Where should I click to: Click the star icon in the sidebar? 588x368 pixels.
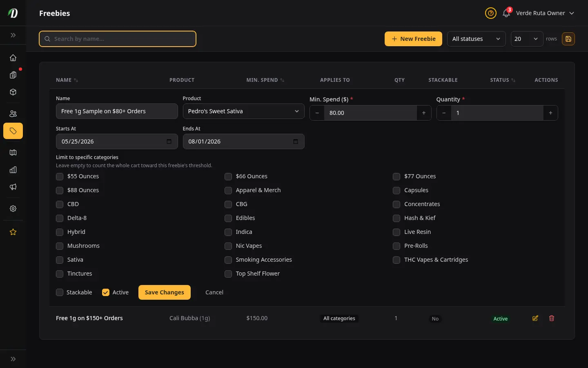coord(13,232)
